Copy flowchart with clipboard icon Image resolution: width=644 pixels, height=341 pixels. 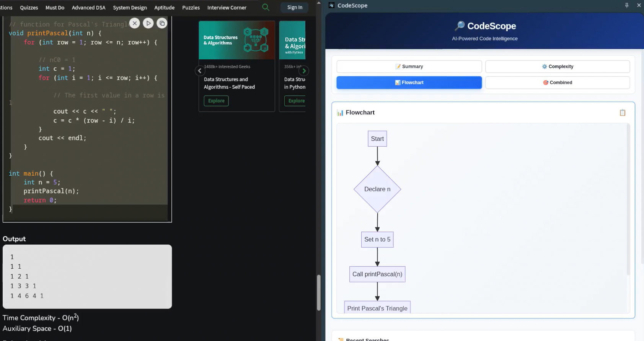pos(623,113)
